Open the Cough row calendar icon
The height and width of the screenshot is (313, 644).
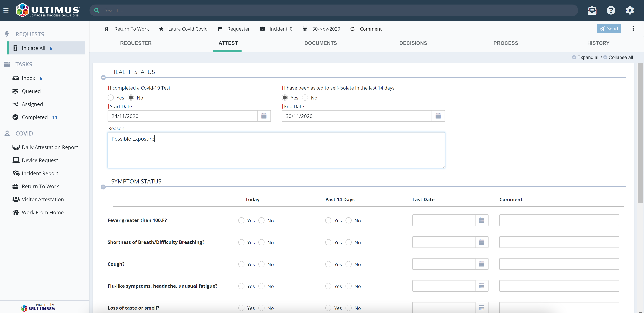[481, 264]
